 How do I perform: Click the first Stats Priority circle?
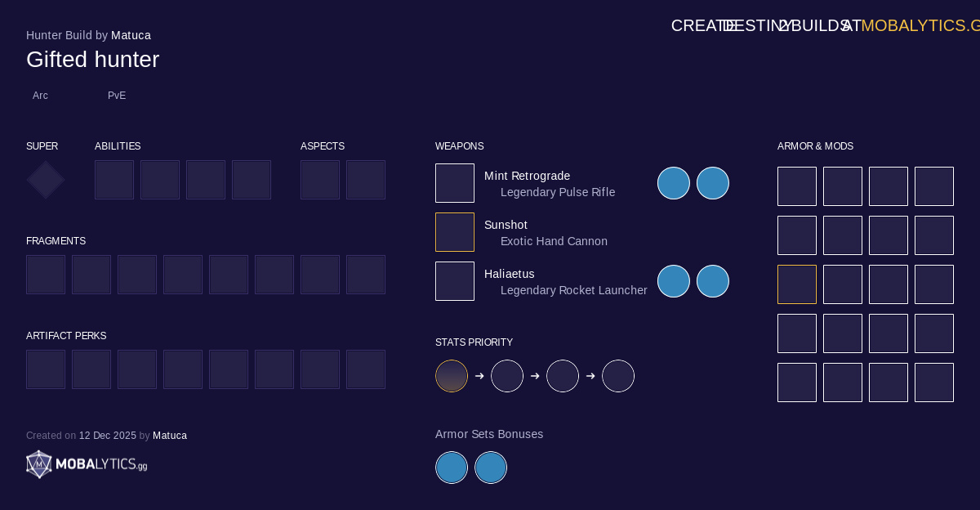tap(452, 376)
